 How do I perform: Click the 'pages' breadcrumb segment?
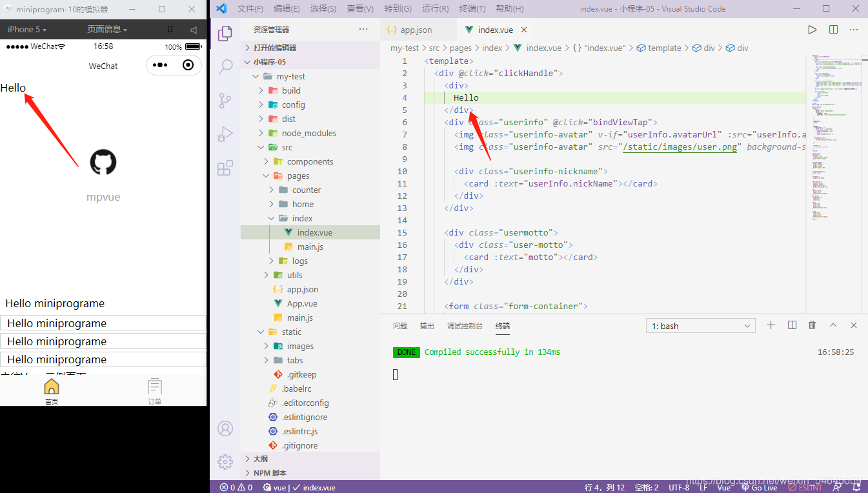[461, 48]
